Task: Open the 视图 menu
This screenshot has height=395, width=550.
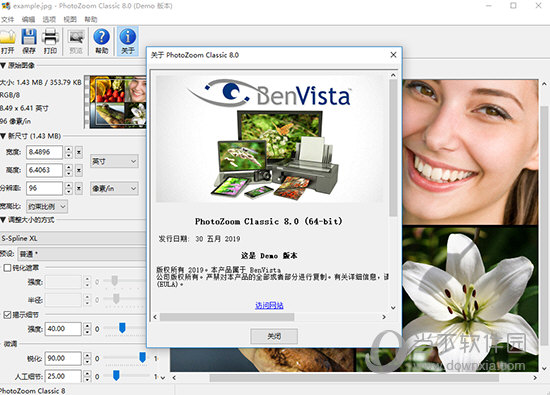Action: 69,19
